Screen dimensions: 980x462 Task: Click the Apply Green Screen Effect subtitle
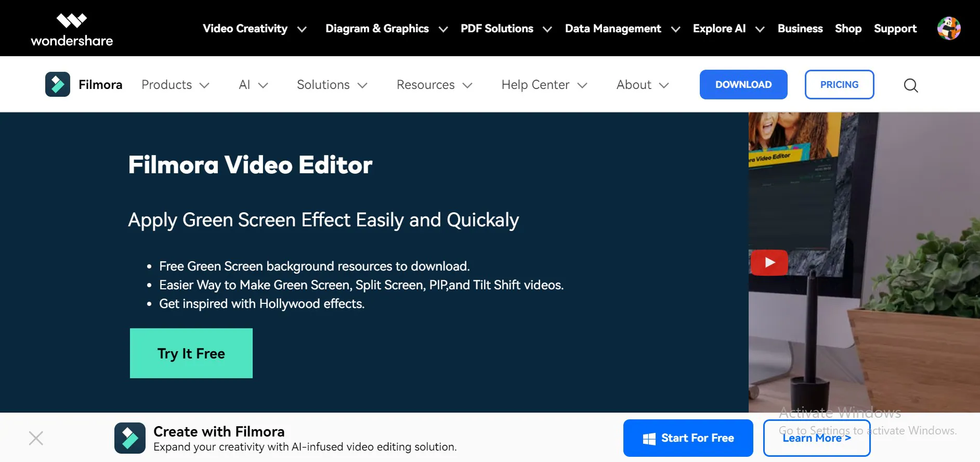[323, 220]
